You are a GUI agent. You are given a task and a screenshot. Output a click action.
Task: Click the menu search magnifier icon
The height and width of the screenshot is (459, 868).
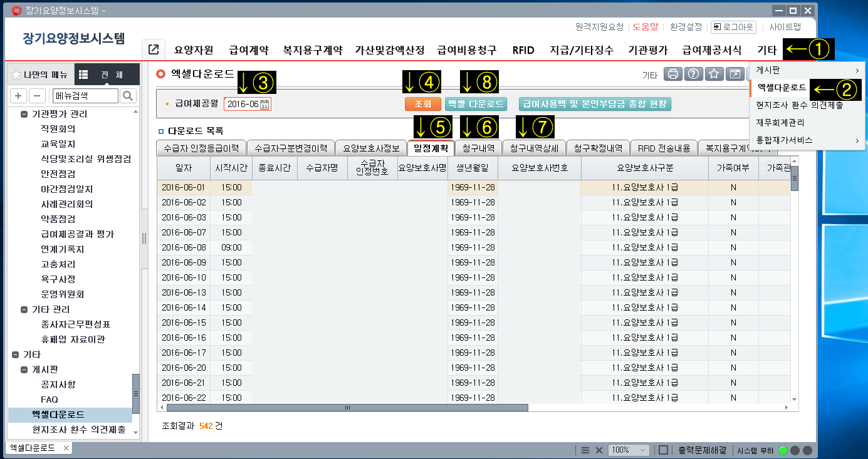coord(128,96)
